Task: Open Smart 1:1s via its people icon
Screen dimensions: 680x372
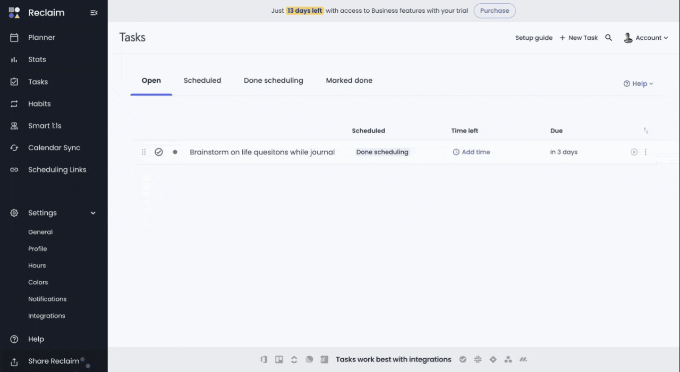Action: pyautogui.click(x=14, y=126)
